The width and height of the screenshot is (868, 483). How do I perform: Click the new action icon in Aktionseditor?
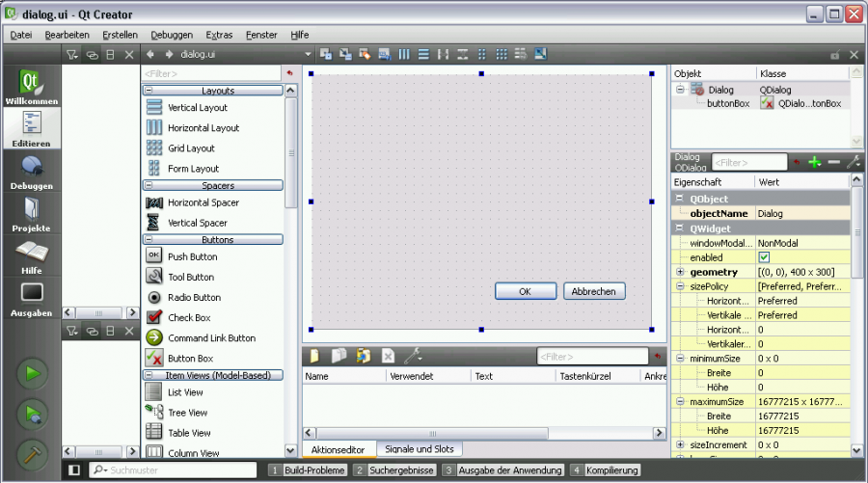pyautogui.click(x=314, y=356)
